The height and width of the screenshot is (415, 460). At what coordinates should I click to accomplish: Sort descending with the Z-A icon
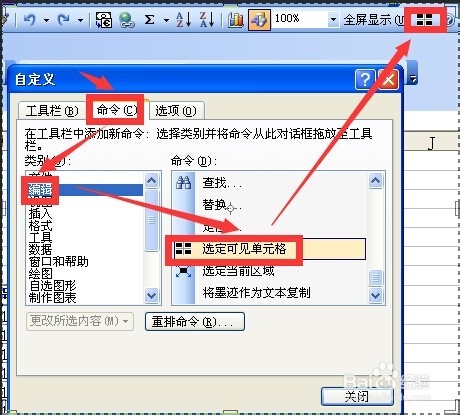coord(207,20)
